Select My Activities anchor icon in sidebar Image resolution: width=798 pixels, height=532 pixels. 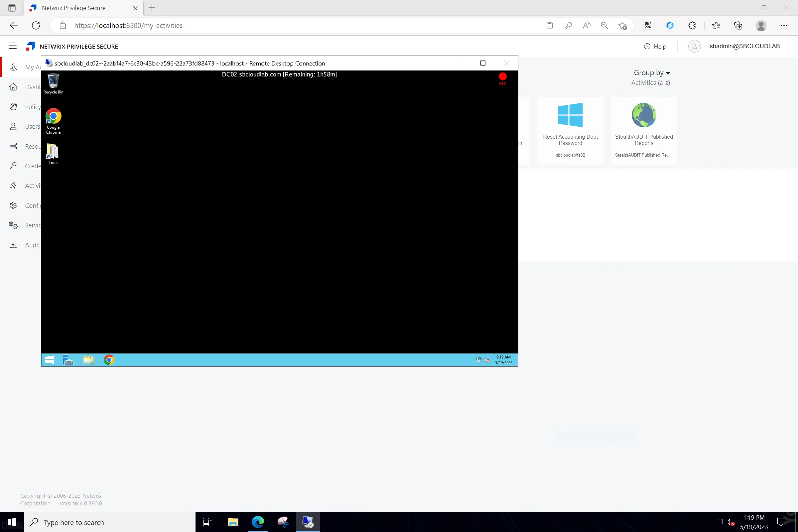tap(13, 67)
